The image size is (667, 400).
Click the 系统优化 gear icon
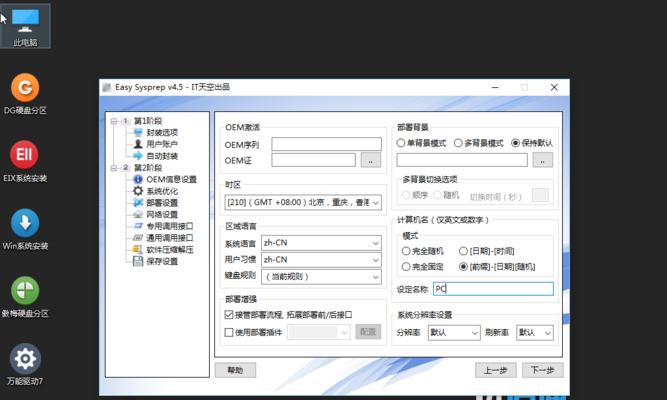(138, 191)
